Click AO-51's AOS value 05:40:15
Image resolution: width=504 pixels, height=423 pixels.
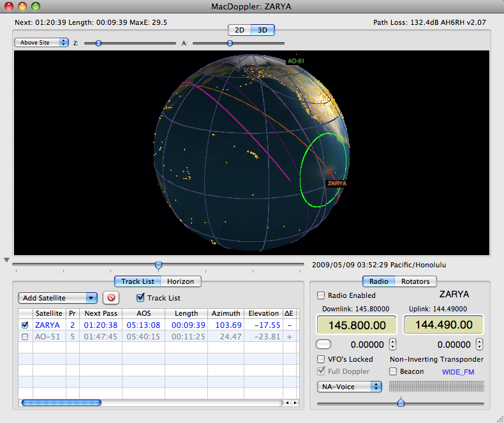(144, 337)
